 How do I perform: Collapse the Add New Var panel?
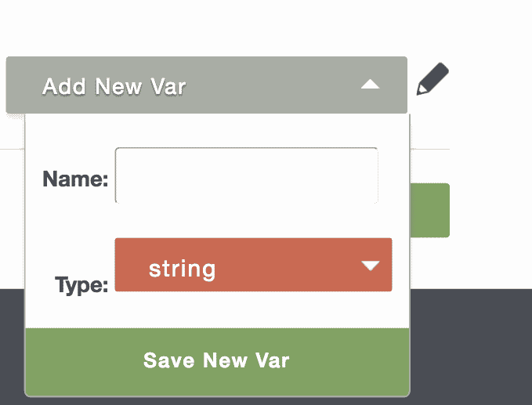[x=370, y=85]
